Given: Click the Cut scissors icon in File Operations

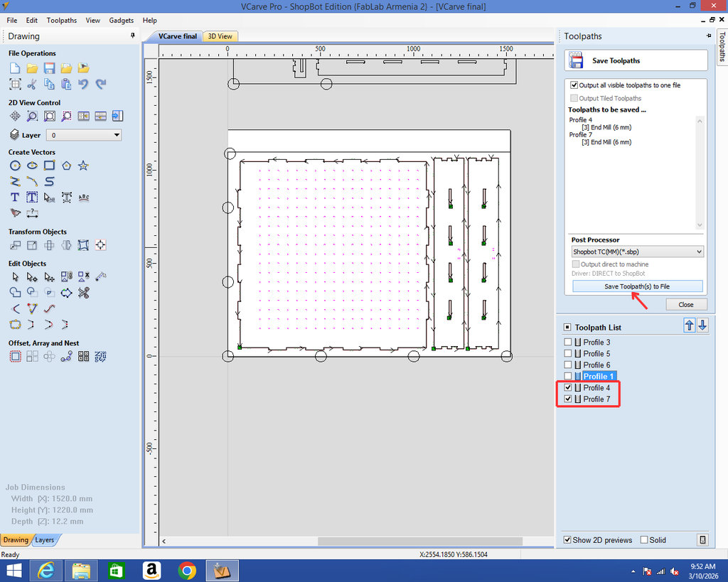Looking at the screenshot, I should pyautogui.click(x=32, y=84).
